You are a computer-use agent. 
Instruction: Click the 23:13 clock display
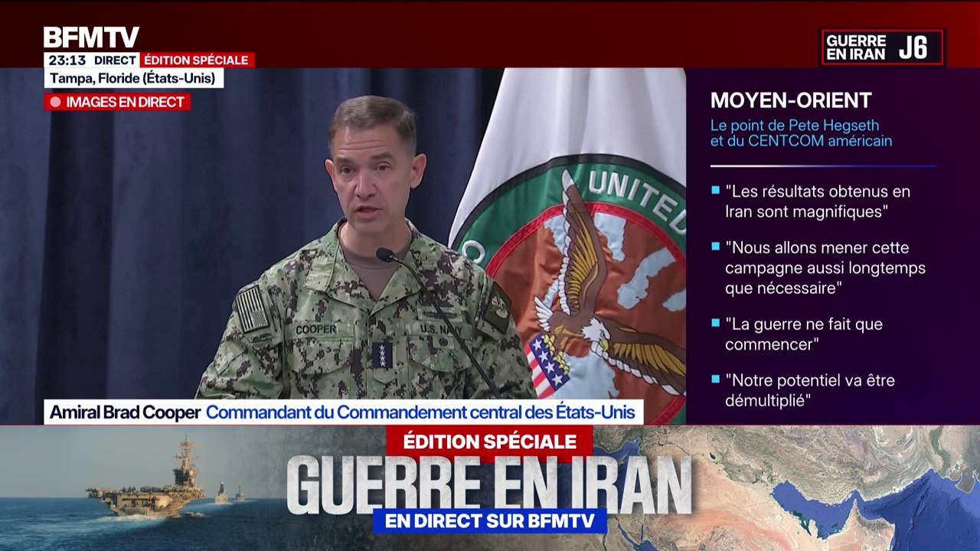click(x=67, y=60)
